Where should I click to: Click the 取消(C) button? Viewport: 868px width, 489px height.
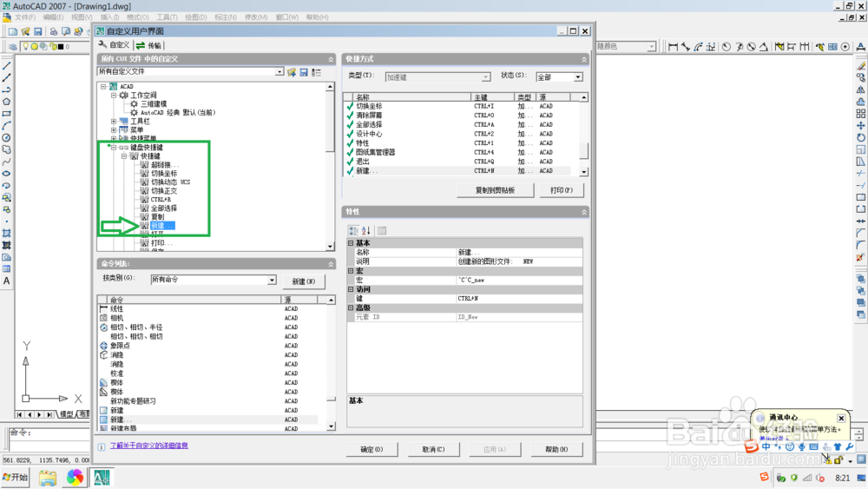(x=433, y=449)
